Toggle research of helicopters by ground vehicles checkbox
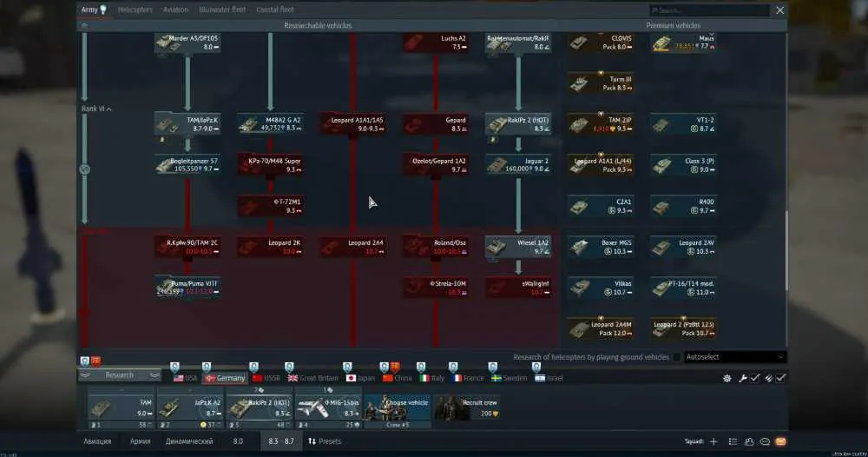This screenshot has width=868, height=457. click(676, 357)
